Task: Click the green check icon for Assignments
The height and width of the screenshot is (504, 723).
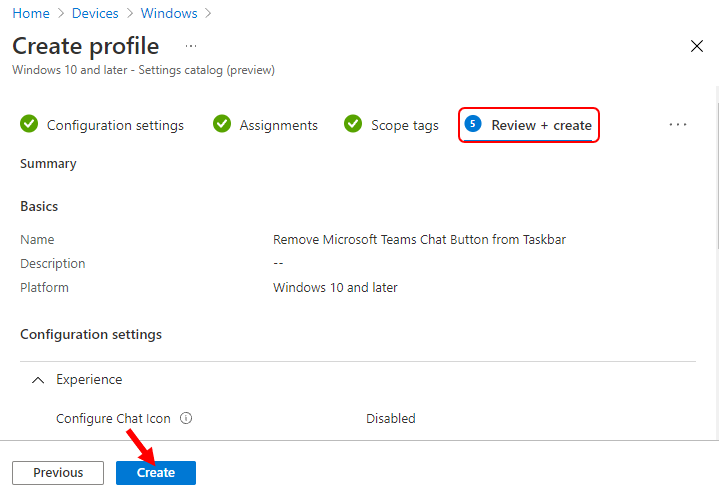Action: coord(222,124)
